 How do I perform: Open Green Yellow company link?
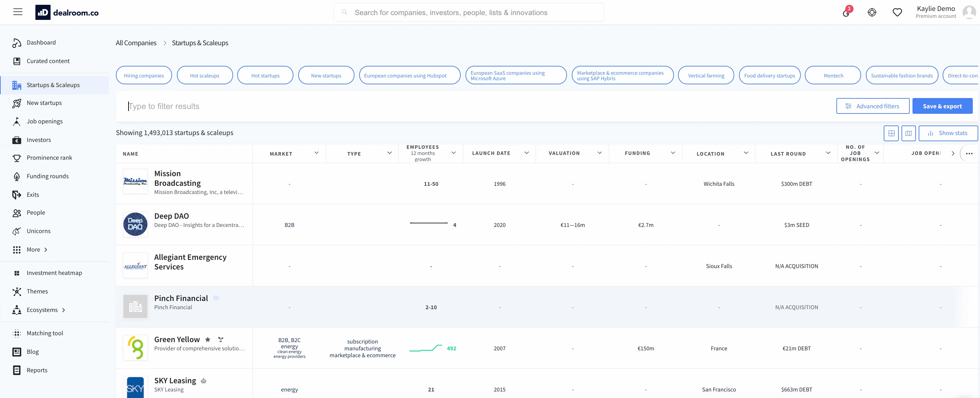(x=177, y=339)
